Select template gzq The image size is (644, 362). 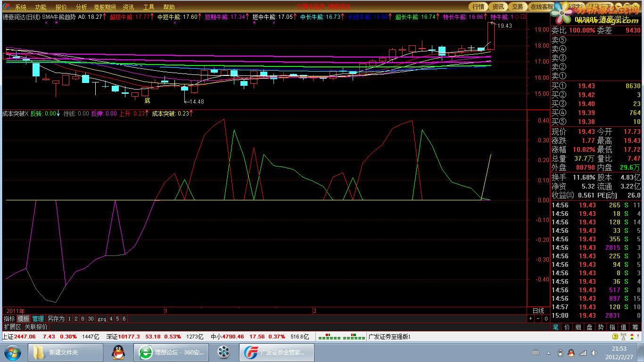[102, 319]
